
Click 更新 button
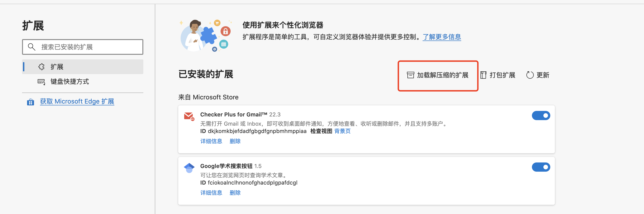pyautogui.click(x=537, y=75)
